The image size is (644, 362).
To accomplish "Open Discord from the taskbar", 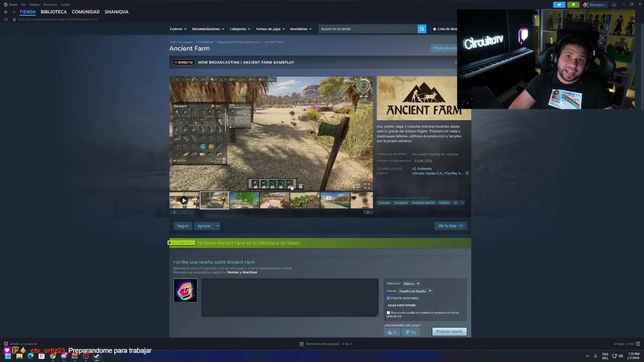I will pos(63,356).
